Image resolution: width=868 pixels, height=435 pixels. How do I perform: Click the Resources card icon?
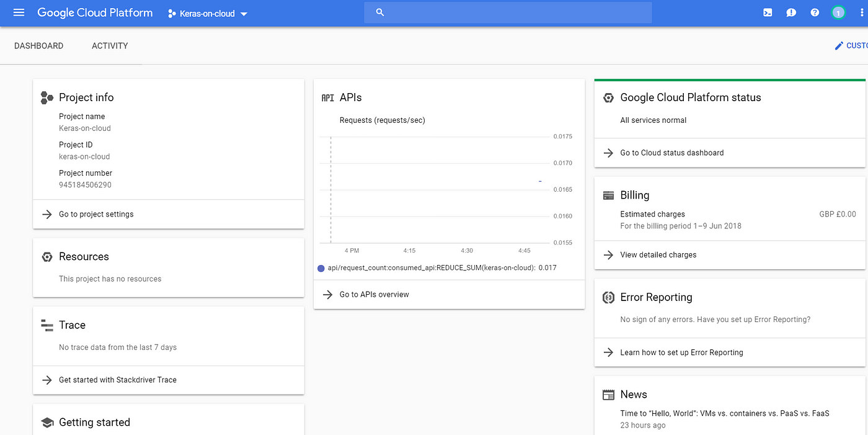(x=46, y=257)
